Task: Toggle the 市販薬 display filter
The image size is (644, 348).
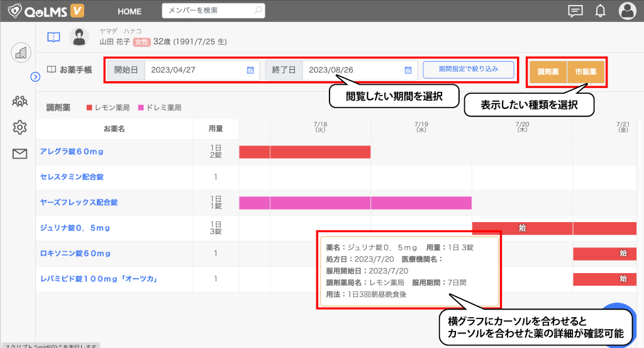Action: pos(586,72)
